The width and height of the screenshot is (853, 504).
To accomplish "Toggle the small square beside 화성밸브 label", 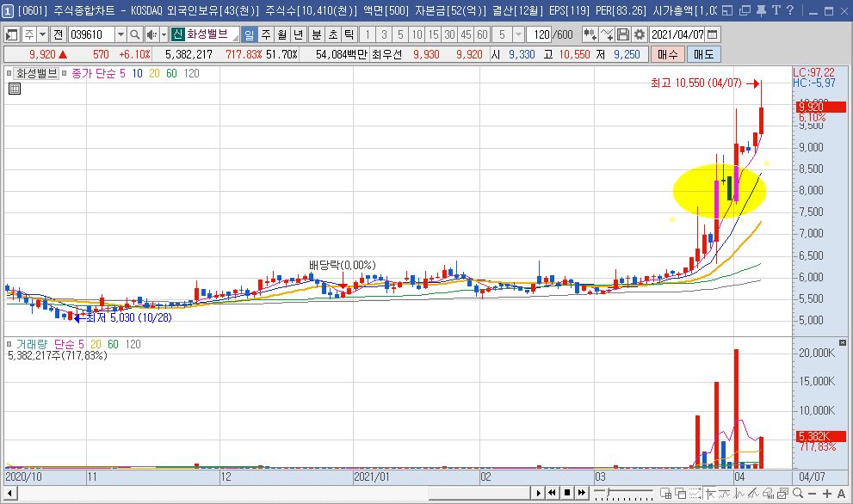I will tap(9, 73).
